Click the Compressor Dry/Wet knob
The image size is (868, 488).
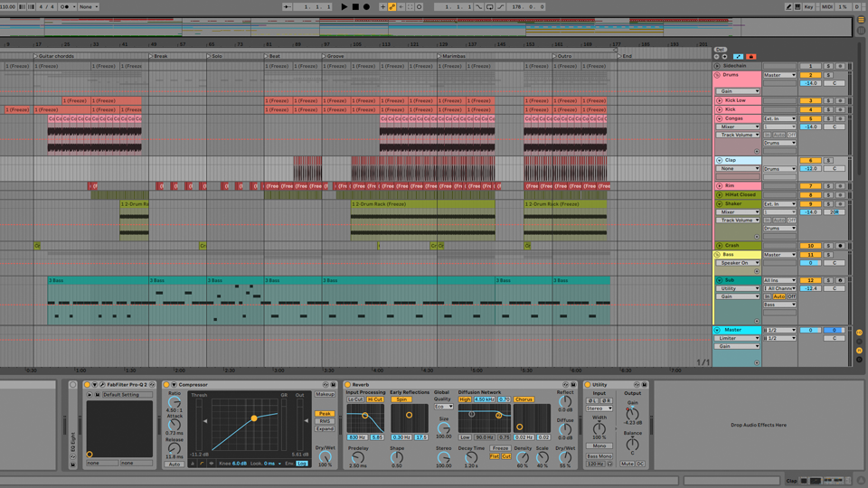pyautogui.click(x=325, y=457)
